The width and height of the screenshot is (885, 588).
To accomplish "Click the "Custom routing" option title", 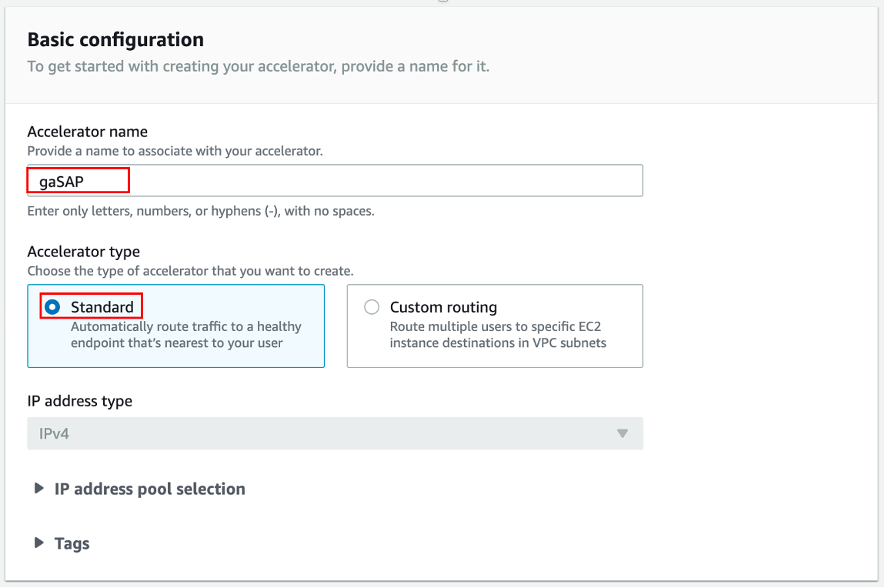I will 443,307.
